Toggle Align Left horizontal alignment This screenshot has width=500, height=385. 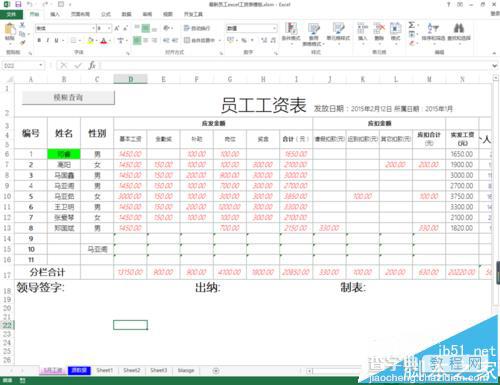pos(137,40)
